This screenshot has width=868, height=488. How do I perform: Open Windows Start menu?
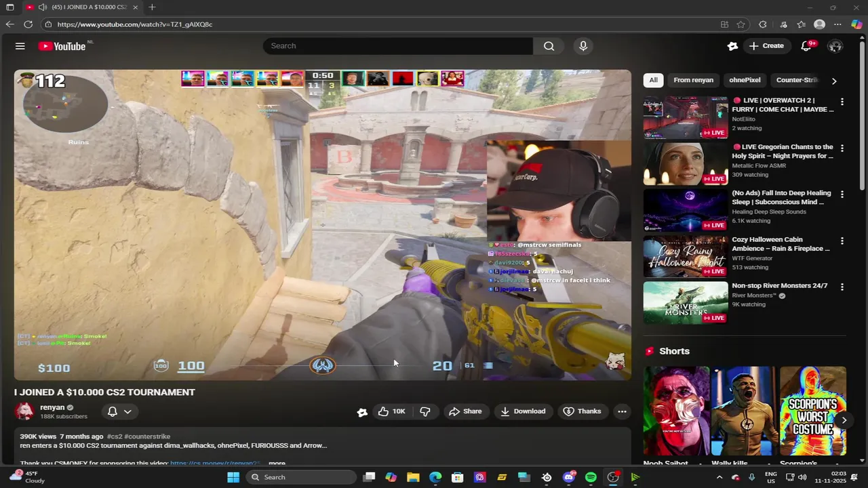point(233,477)
